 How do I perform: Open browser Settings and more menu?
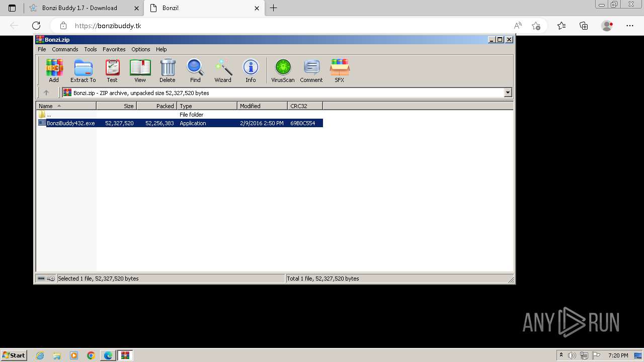click(630, 26)
